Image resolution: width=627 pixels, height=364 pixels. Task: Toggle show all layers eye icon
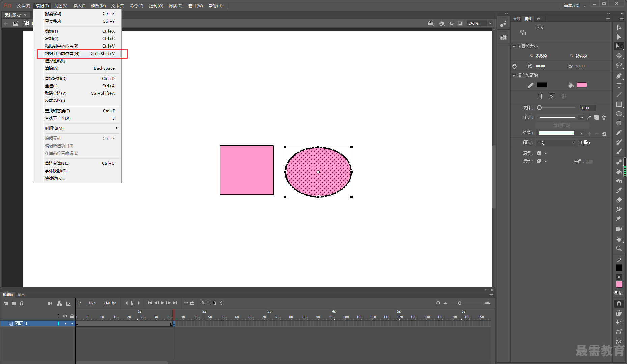point(65,316)
